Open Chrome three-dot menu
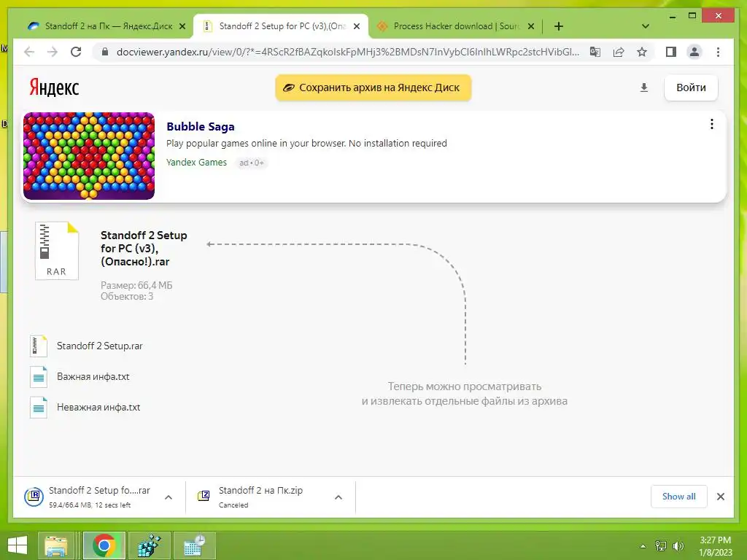This screenshot has width=747, height=560. coord(718,52)
